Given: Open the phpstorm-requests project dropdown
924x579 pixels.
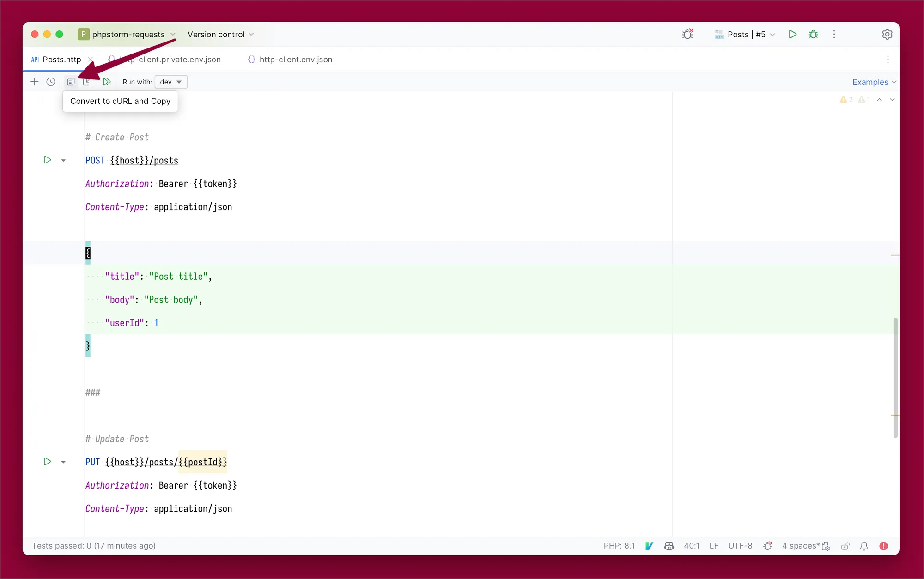Looking at the screenshot, I should 127,34.
